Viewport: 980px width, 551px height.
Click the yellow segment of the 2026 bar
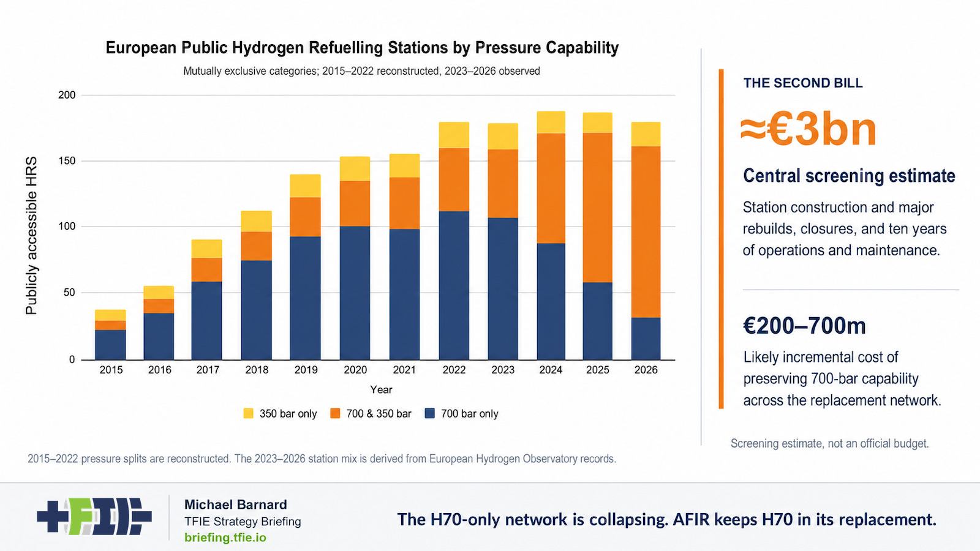pos(646,134)
